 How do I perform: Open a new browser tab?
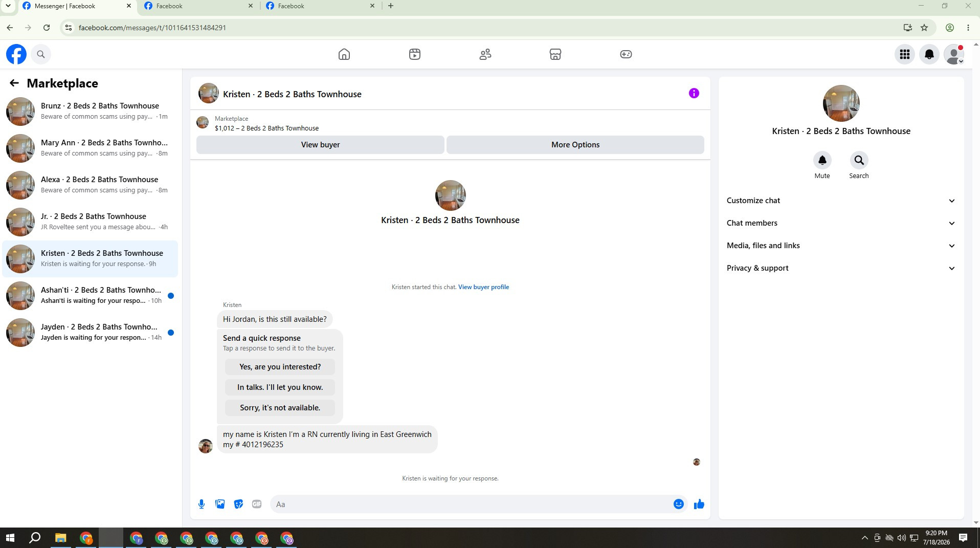(391, 6)
